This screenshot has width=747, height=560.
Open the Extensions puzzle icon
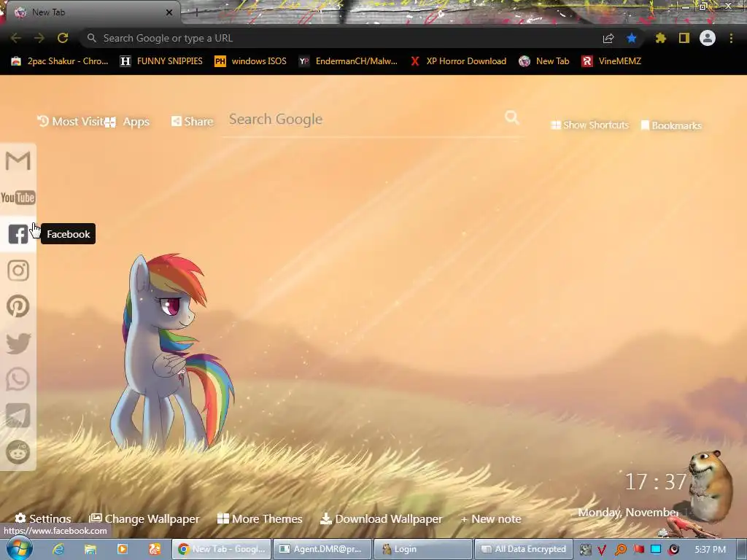click(660, 38)
